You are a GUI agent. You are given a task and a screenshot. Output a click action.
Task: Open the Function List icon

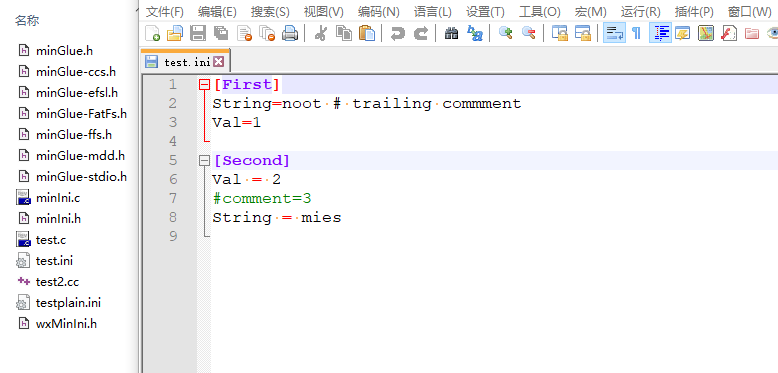coord(729,33)
